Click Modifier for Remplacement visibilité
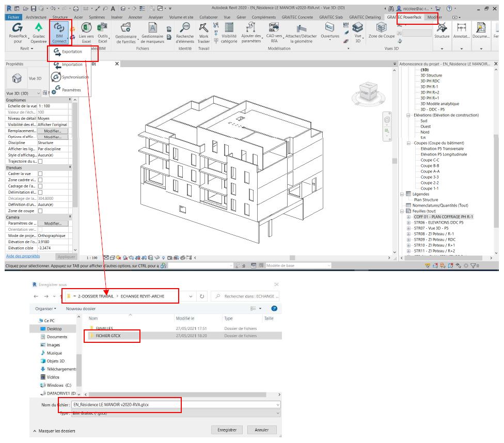This screenshot has width=504, height=443. click(x=52, y=131)
